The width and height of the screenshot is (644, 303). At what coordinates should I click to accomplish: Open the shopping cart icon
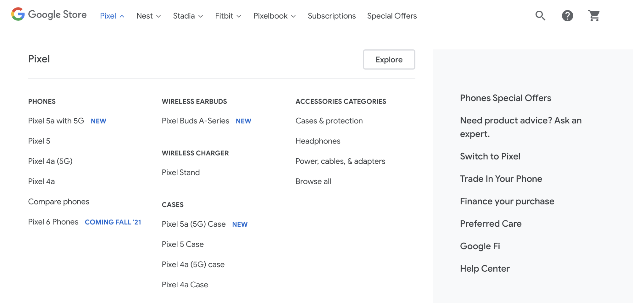(594, 15)
